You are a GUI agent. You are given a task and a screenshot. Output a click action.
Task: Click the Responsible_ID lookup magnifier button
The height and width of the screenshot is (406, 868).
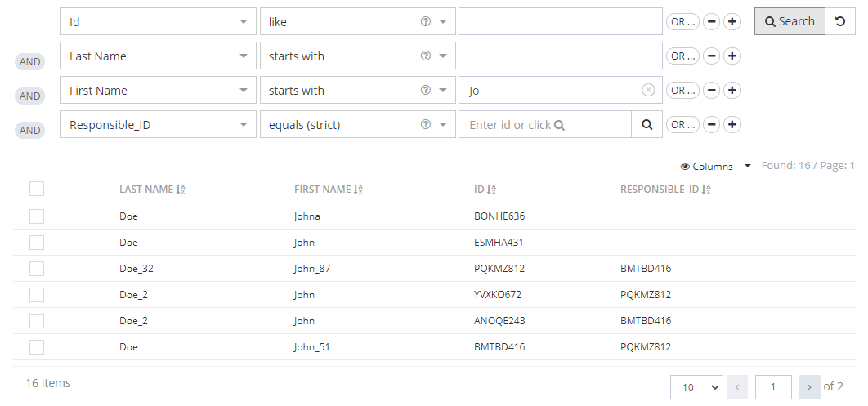click(647, 125)
